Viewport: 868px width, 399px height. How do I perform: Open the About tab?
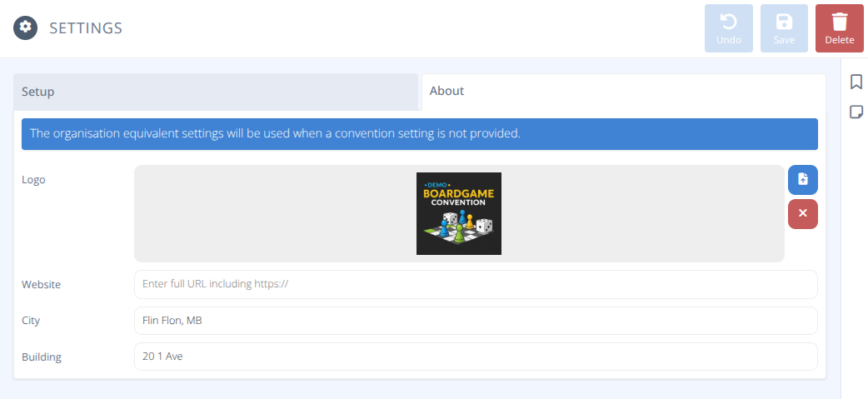[624, 92]
